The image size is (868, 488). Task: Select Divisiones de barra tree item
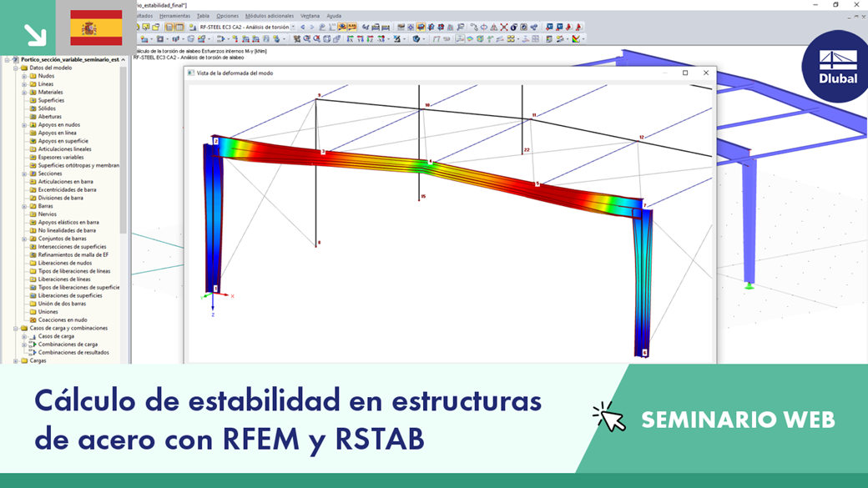pos(60,198)
